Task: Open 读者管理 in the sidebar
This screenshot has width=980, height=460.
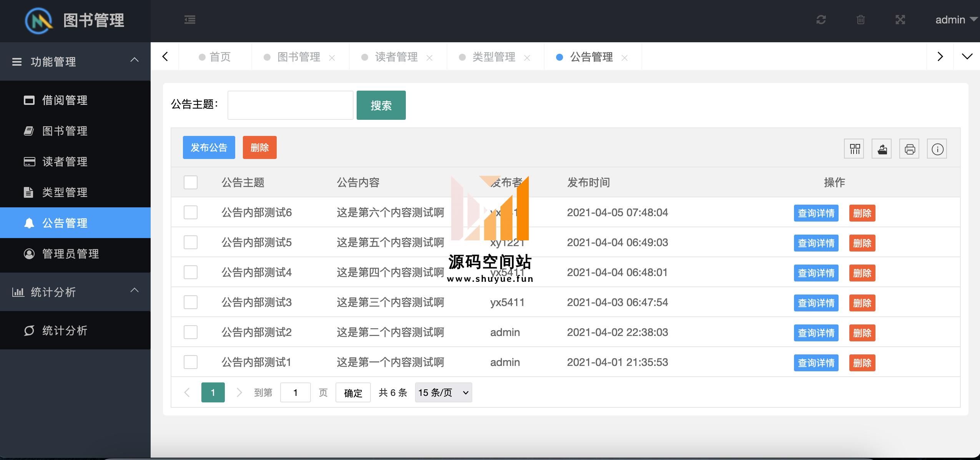Action: click(x=75, y=162)
